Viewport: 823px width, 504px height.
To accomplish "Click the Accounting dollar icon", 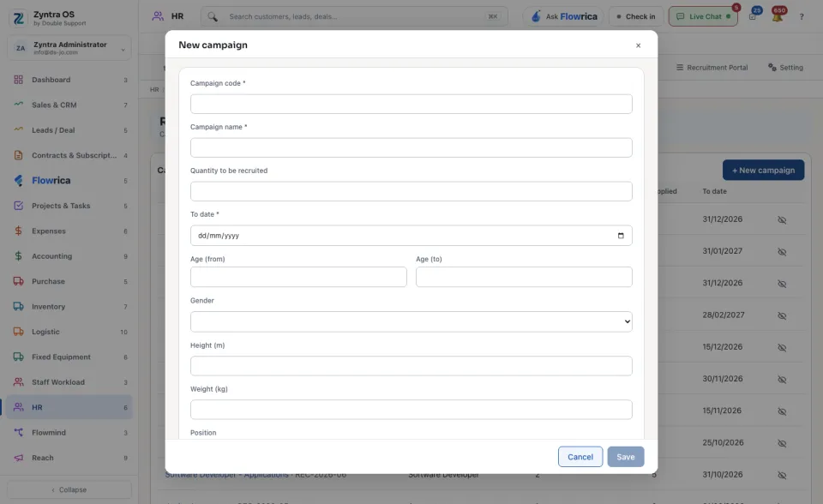I will click(18, 256).
